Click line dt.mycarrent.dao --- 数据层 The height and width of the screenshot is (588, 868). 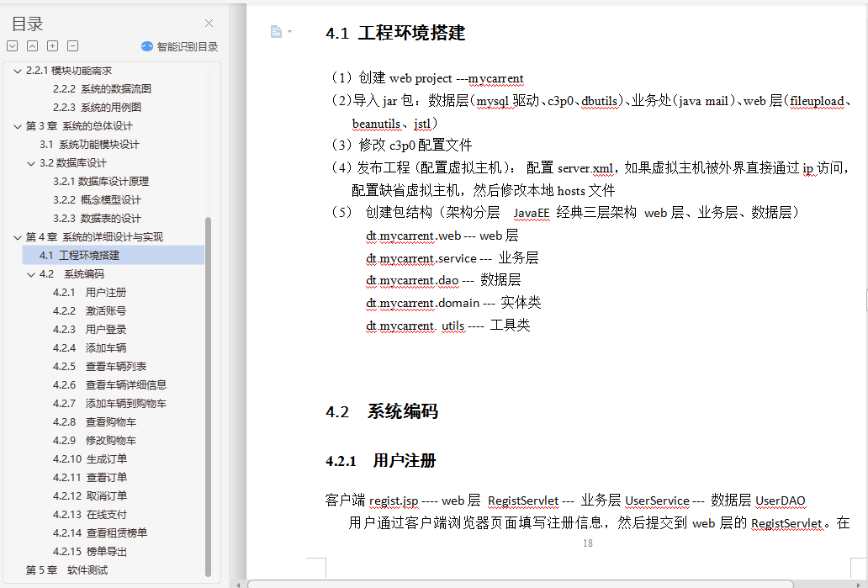[443, 280]
